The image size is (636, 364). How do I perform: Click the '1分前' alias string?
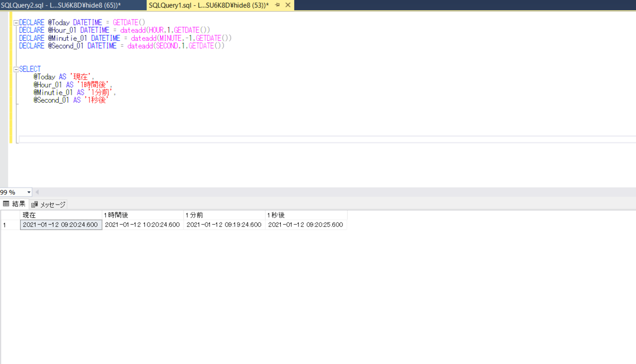coord(101,92)
